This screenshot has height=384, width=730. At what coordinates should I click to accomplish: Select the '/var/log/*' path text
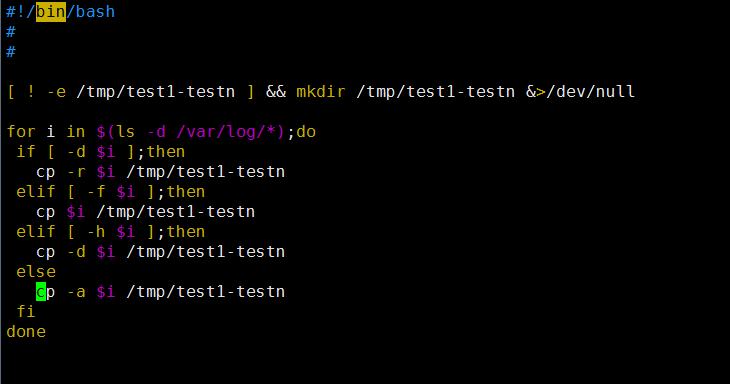coord(225,132)
